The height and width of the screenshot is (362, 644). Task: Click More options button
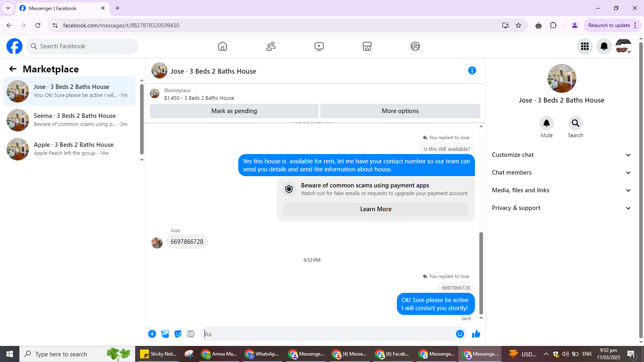[x=400, y=111]
